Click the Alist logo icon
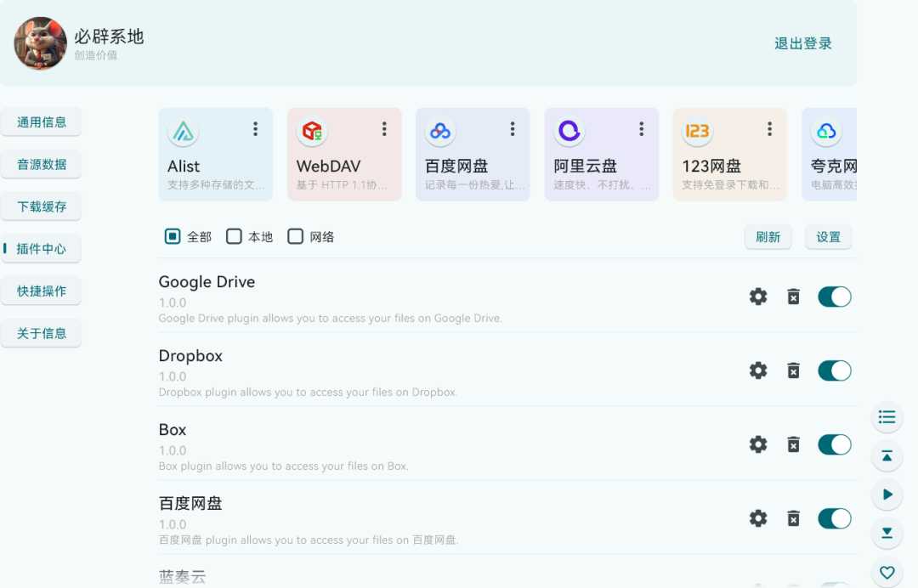Viewport: 918px width, 588px height. pos(184,131)
